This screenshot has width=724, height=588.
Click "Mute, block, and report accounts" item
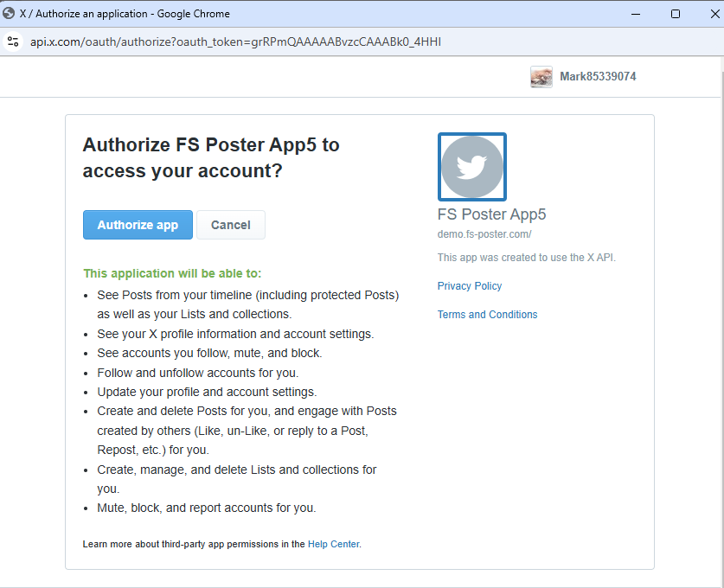click(207, 508)
